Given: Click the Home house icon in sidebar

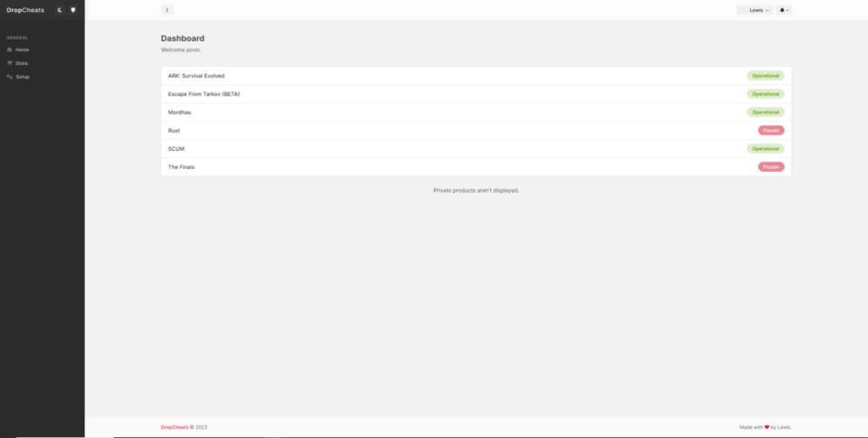Looking at the screenshot, I should (x=10, y=49).
